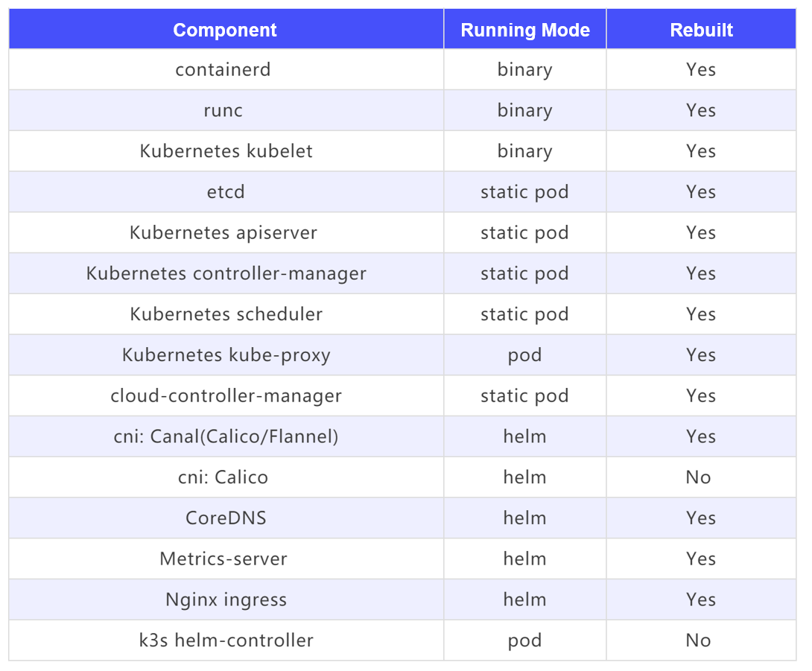Viewport: 812px width, 671px height.
Task: Click the Nginx ingress cell
Action: point(226,600)
